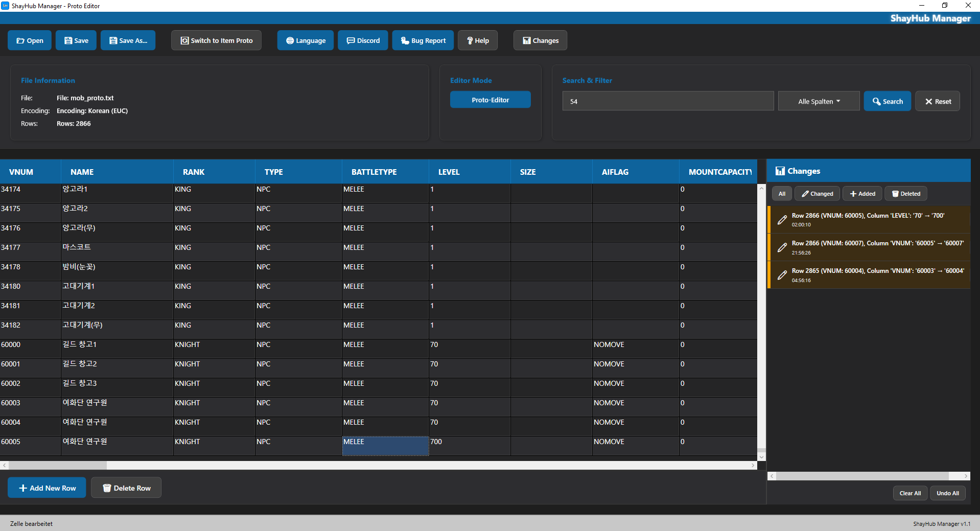Open the Bug Report dialog
The width and height of the screenshot is (980, 531).
click(x=423, y=40)
